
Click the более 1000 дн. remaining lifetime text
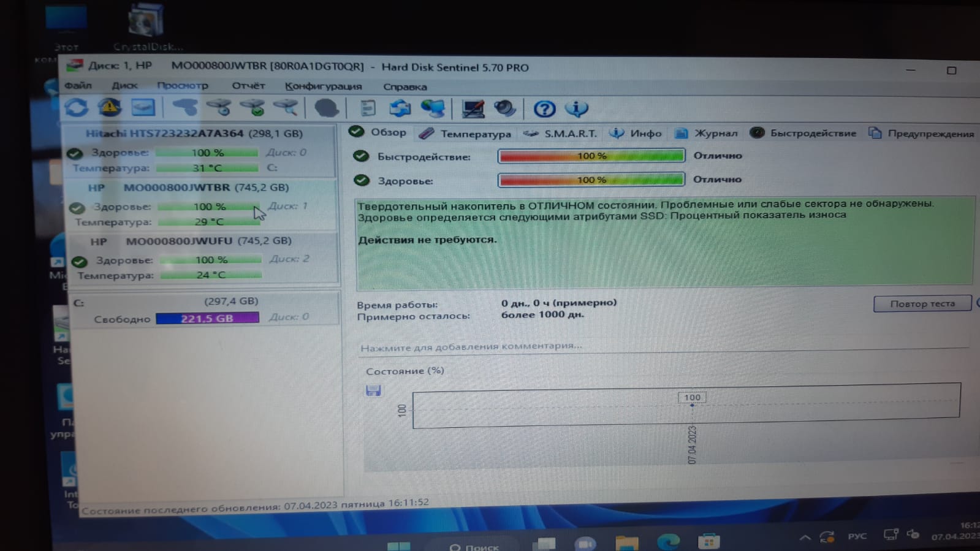[x=542, y=314]
